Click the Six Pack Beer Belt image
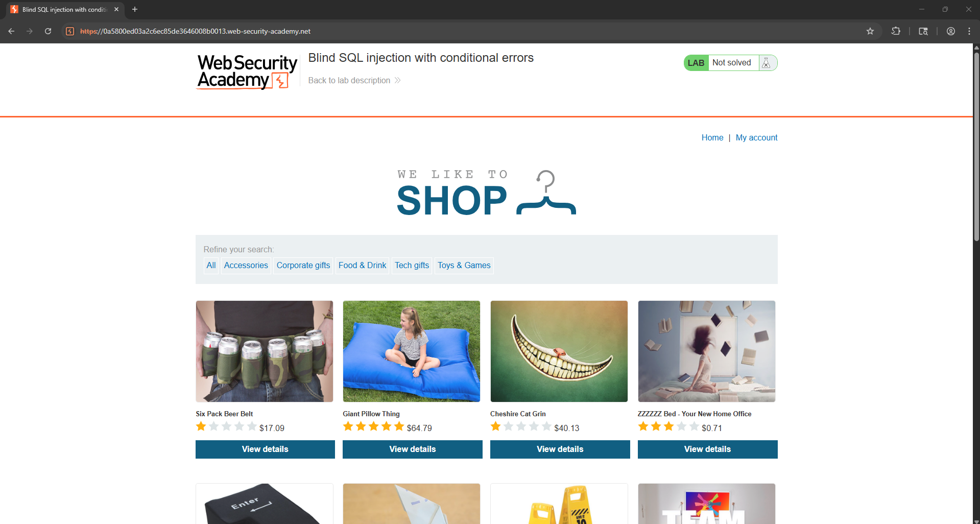This screenshot has width=980, height=524. pos(265,351)
